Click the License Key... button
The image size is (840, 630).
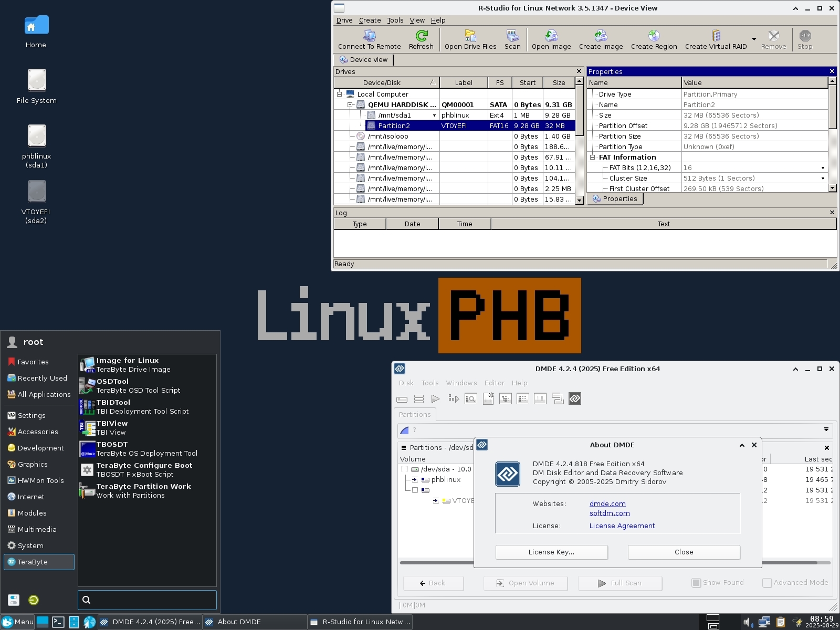tap(551, 552)
